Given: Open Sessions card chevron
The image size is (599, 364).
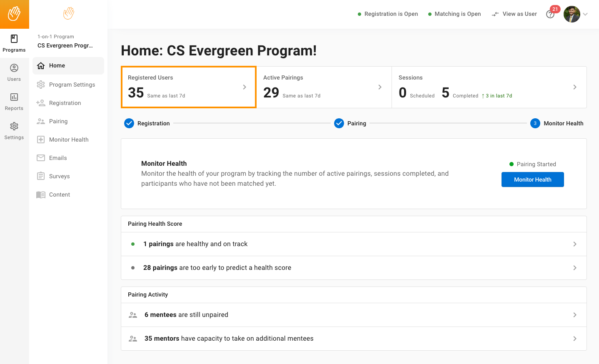Looking at the screenshot, I should tap(575, 87).
